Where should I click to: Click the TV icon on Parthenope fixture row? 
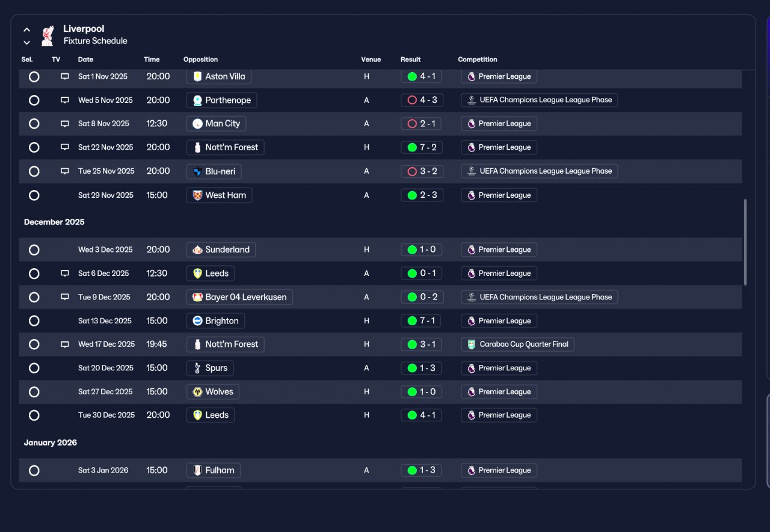pyautogui.click(x=65, y=100)
